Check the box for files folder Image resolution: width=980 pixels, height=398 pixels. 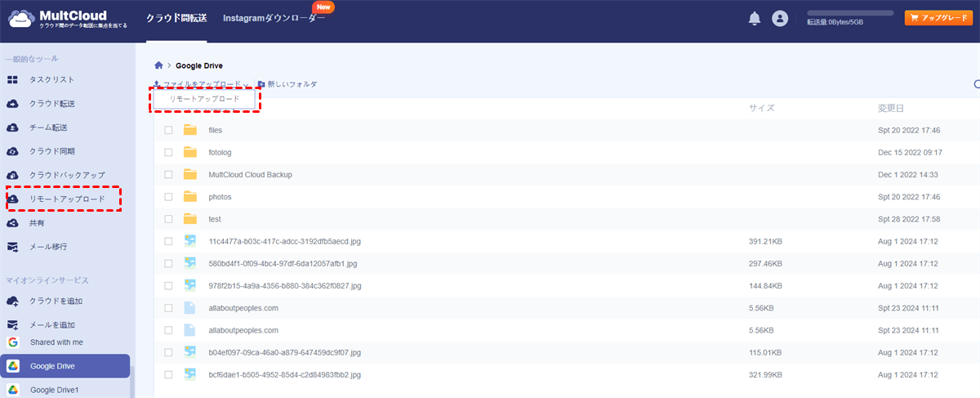tap(168, 130)
